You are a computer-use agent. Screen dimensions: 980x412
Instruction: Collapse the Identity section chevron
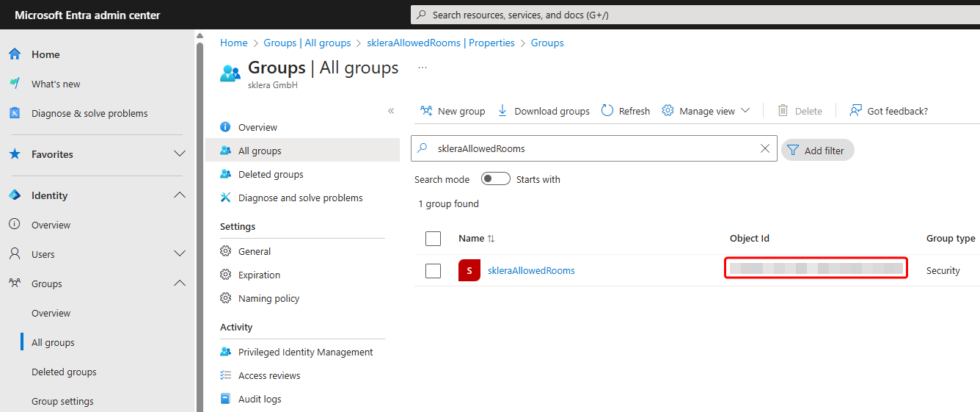(179, 195)
